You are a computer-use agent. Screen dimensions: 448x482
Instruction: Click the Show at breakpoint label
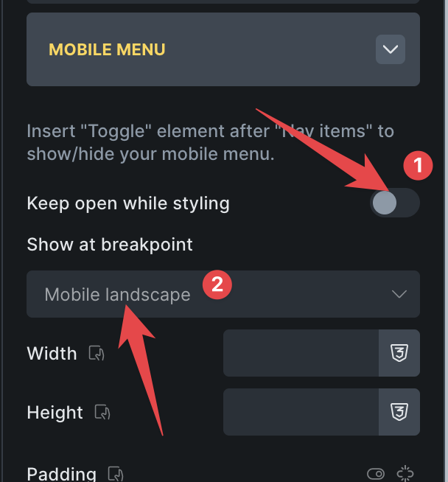(110, 245)
